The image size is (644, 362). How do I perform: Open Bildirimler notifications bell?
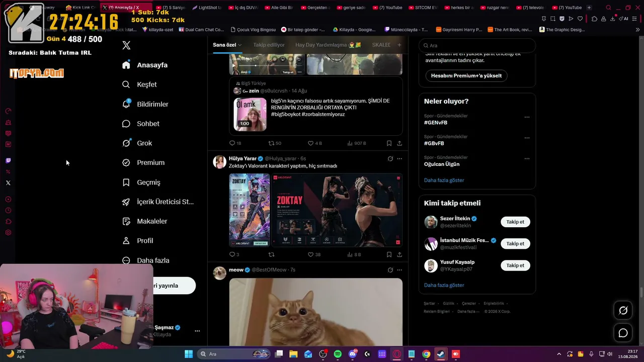pyautogui.click(x=145, y=104)
